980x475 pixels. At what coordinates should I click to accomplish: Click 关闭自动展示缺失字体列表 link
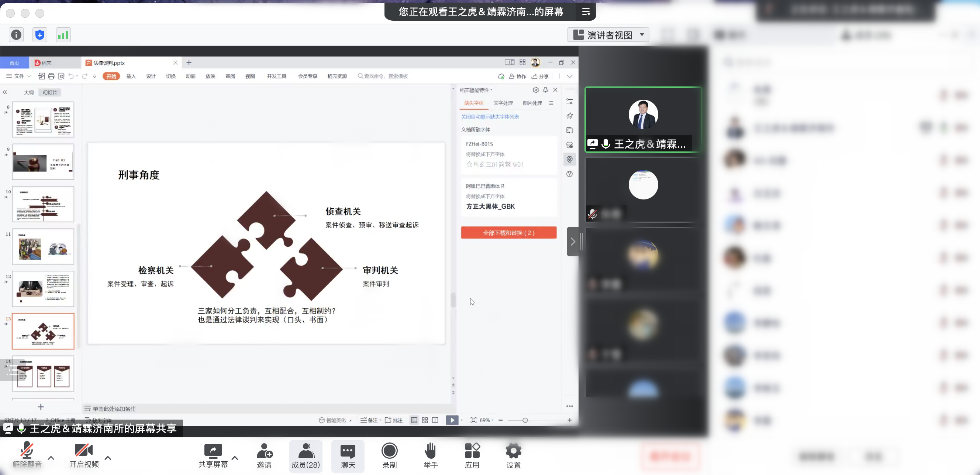pyautogui.click(x=490, y=117)
